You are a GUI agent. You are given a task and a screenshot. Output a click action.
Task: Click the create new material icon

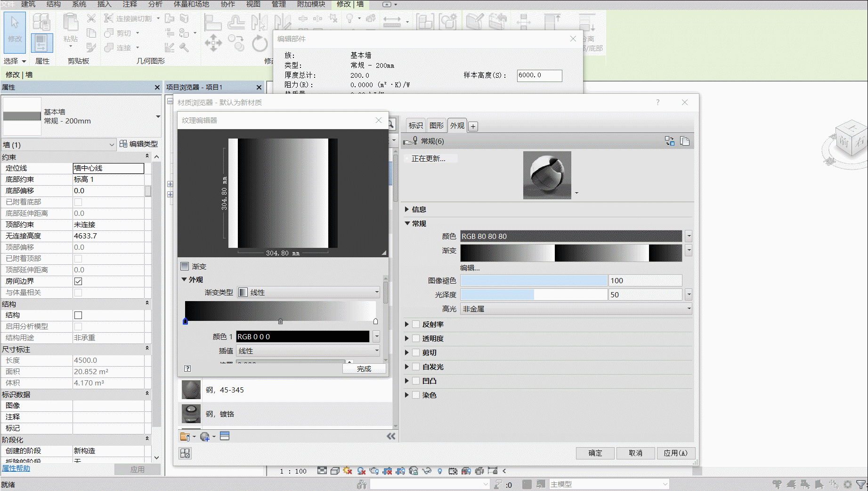pos(205,437)
